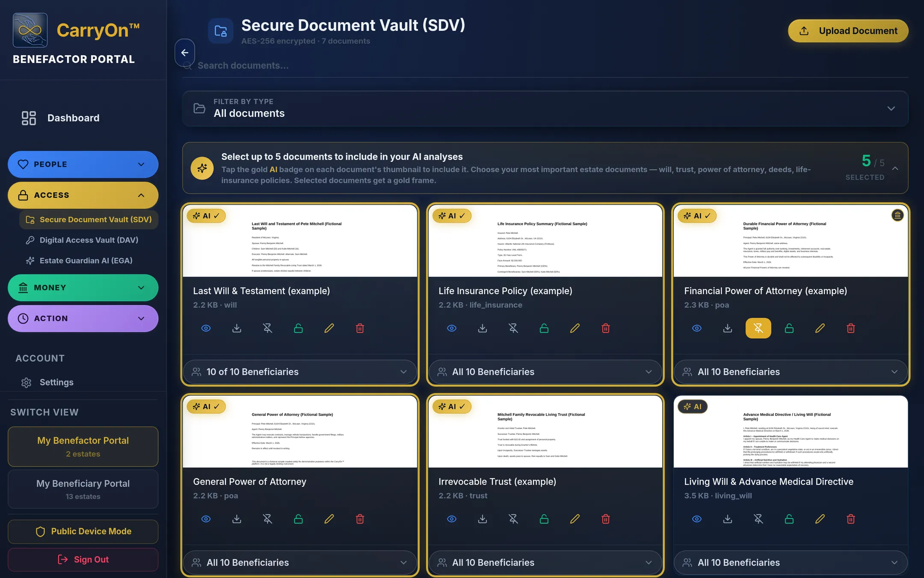Enable AI badge on Living Will thumbnail
The width and height of the screenshot is (924, 578).
coord(693,407)
